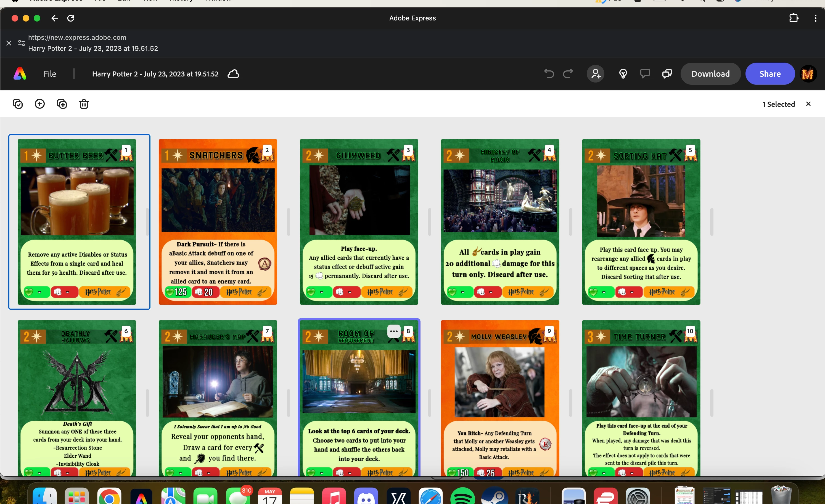Add a new page with plus icon
The width and height of the screenshot is (825, 504).
40,104
